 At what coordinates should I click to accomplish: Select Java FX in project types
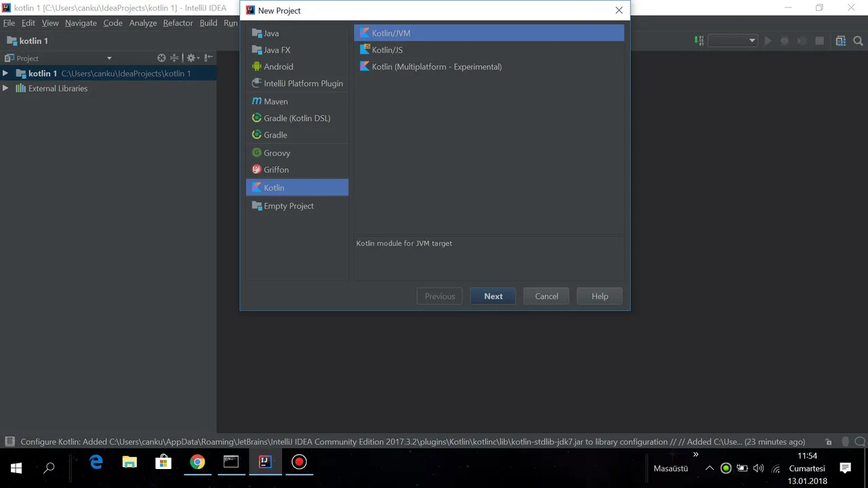297,50
